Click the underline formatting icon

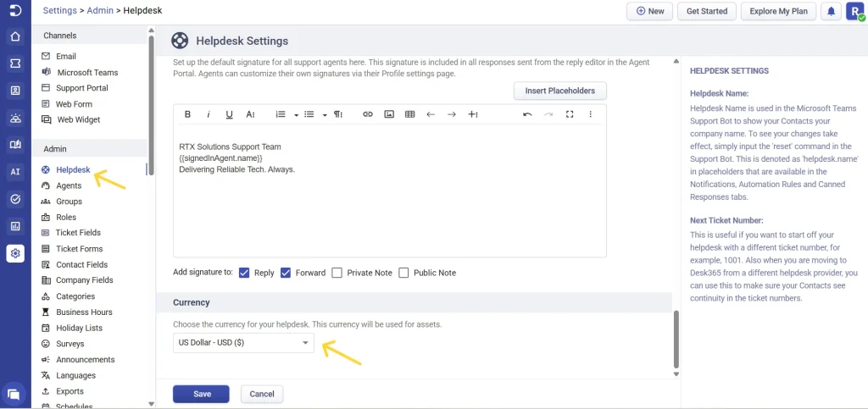click(x=229, y=114)
